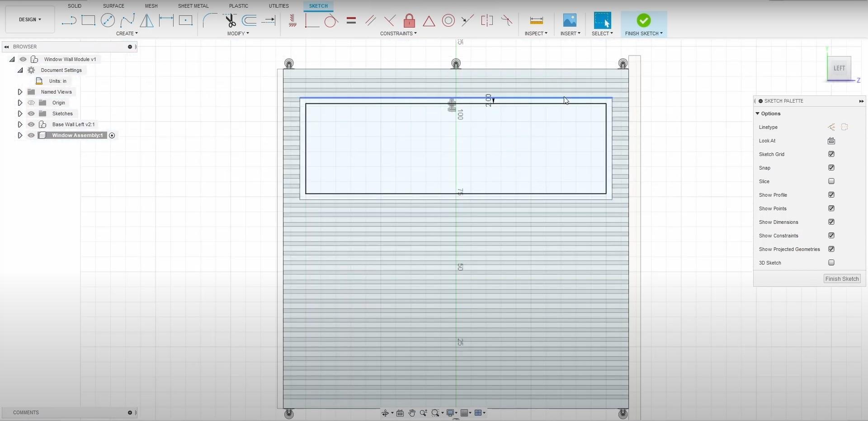Screen dimensions: 868x421
Task: Open the CREATE dropdown menu
Action: click(x=127, y=33)
